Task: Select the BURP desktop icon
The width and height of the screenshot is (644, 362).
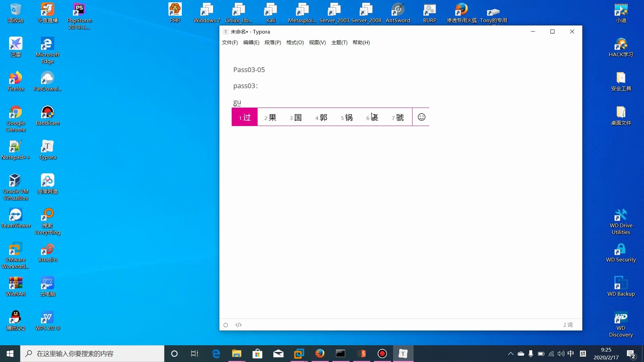Action: click(x=430, y=13)
